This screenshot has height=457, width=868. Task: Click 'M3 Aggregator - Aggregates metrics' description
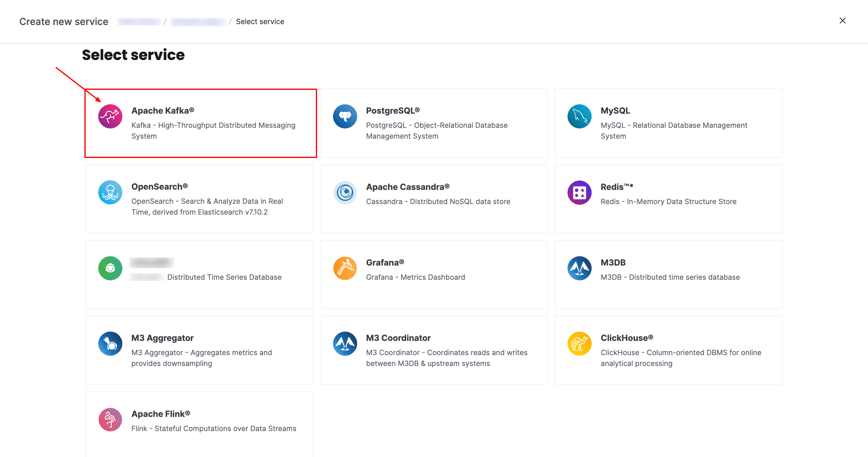point(202,358)
